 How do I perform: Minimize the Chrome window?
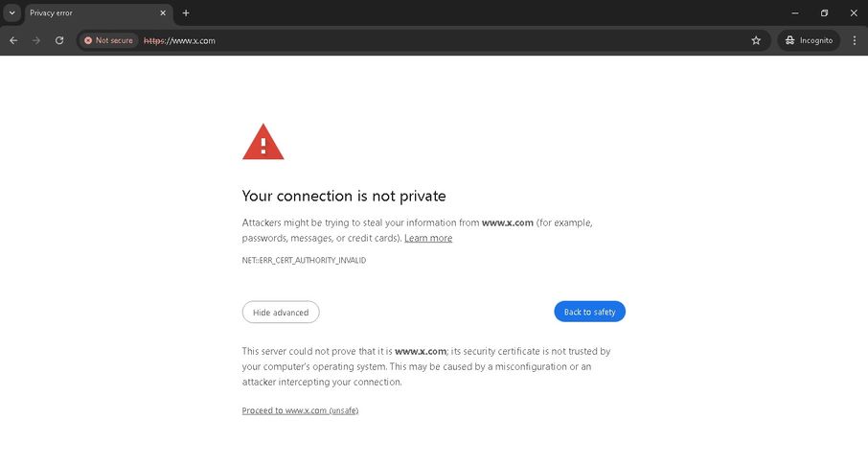click(x=794, y=13)
